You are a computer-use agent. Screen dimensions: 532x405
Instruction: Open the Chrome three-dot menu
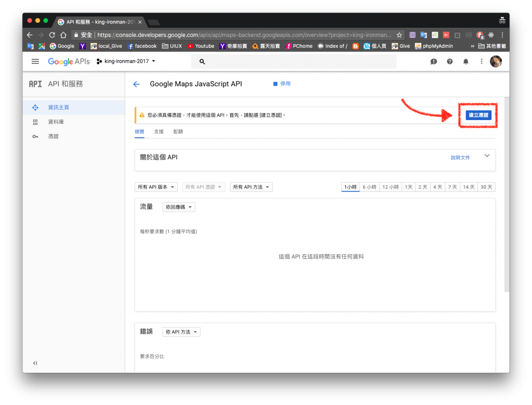[x=502, y=35]
